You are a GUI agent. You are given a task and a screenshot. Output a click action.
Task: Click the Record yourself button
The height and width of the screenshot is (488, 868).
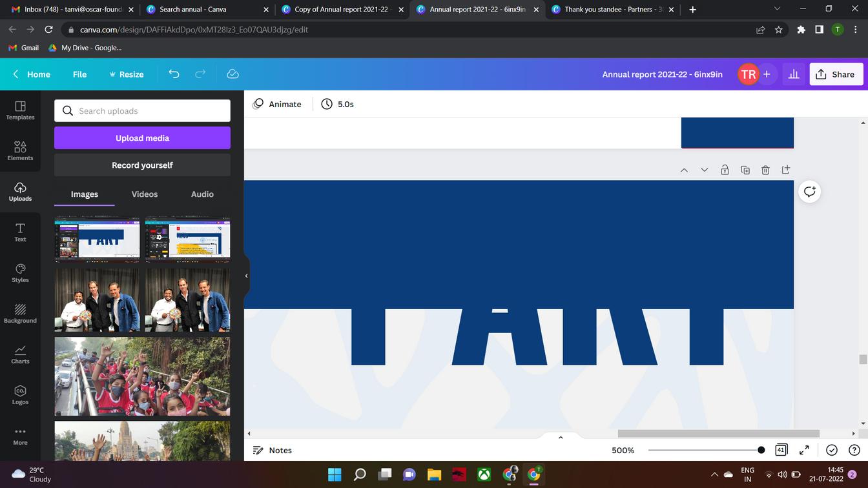[x=142, y=165]
